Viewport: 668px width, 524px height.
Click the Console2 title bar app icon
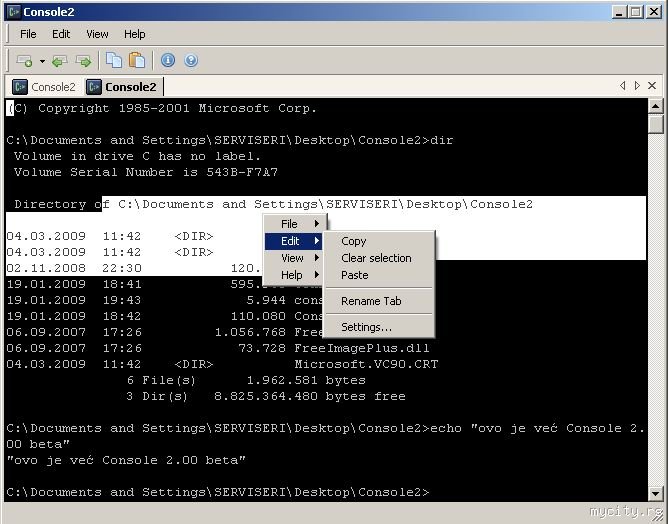click(x=14, y=12)
